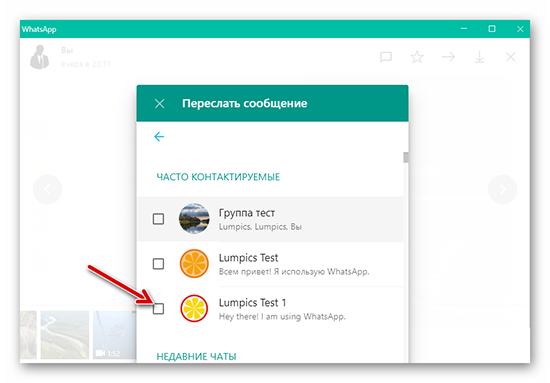
Task: Click the status 'Всем привет! Я использую WhatsApp.'
Action: 294,271
